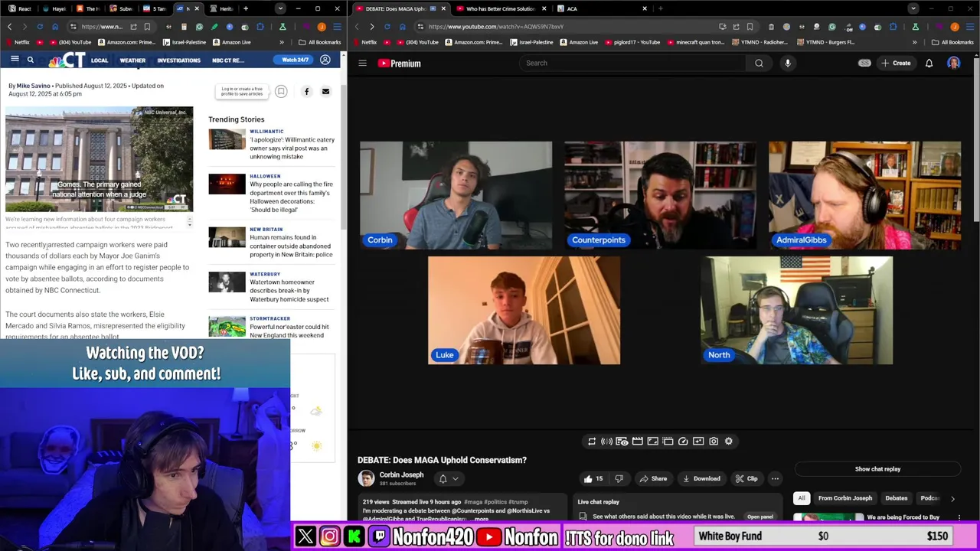980x551 pixels.
Task: Open NBC CT hamburger menu
Action: [x=15, y=60]
